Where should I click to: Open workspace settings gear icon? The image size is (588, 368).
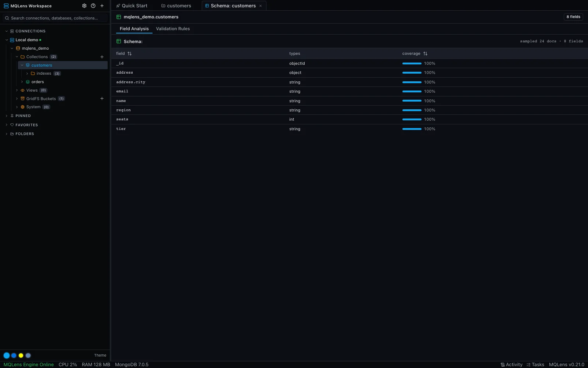pyautogui.click(x=84, y=6)
